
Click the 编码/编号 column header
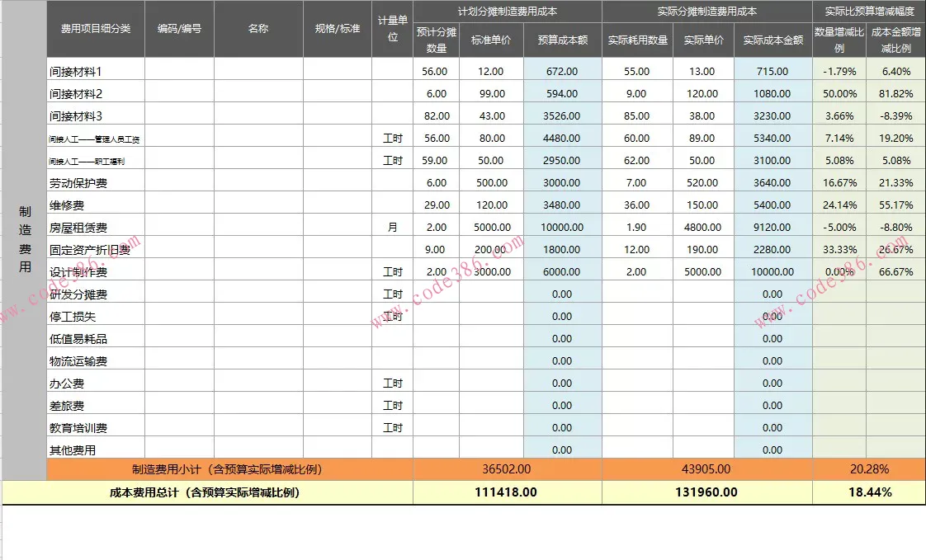click(180, 29)
